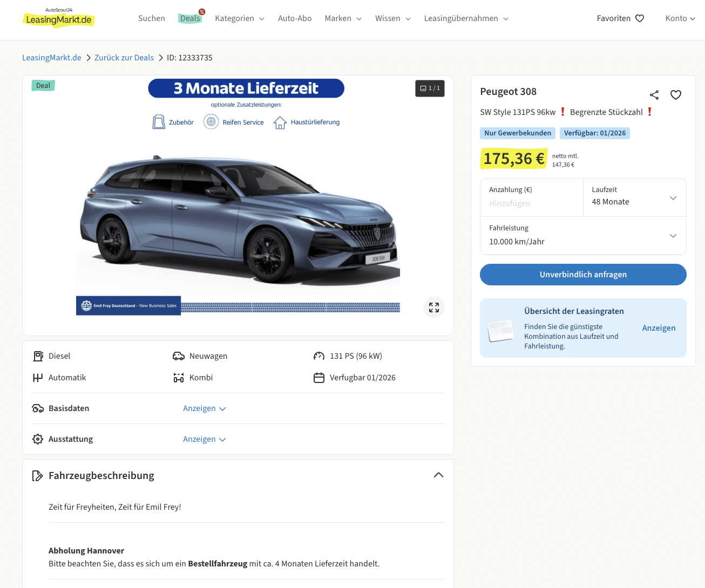Click the Unverbindlich anfragen button
705x588 pixels.
583,275
